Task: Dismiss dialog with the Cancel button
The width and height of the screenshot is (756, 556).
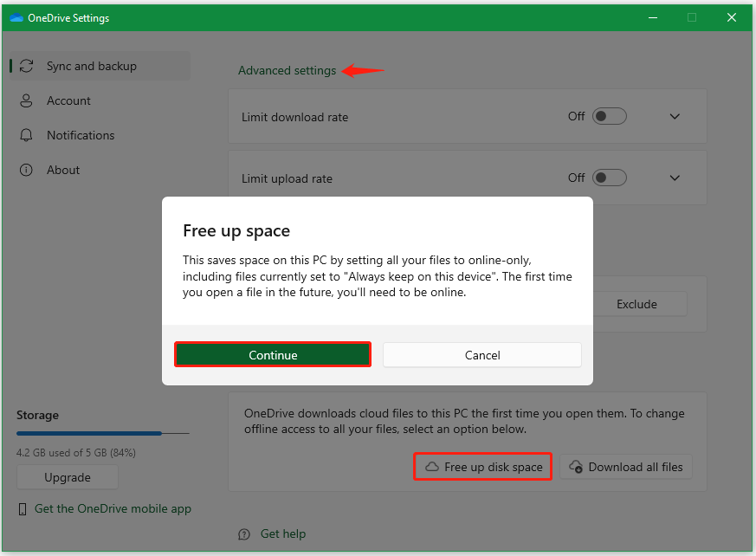Action: 482,355
